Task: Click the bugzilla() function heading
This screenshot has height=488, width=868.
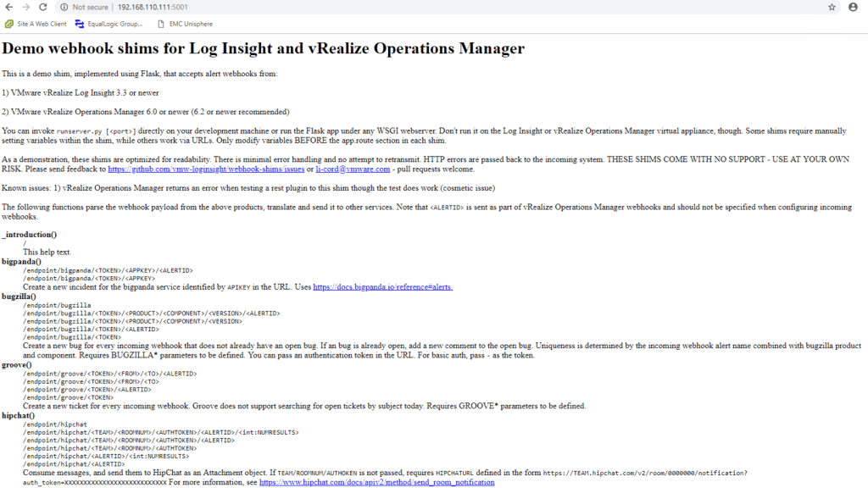Action: (21, 297)
